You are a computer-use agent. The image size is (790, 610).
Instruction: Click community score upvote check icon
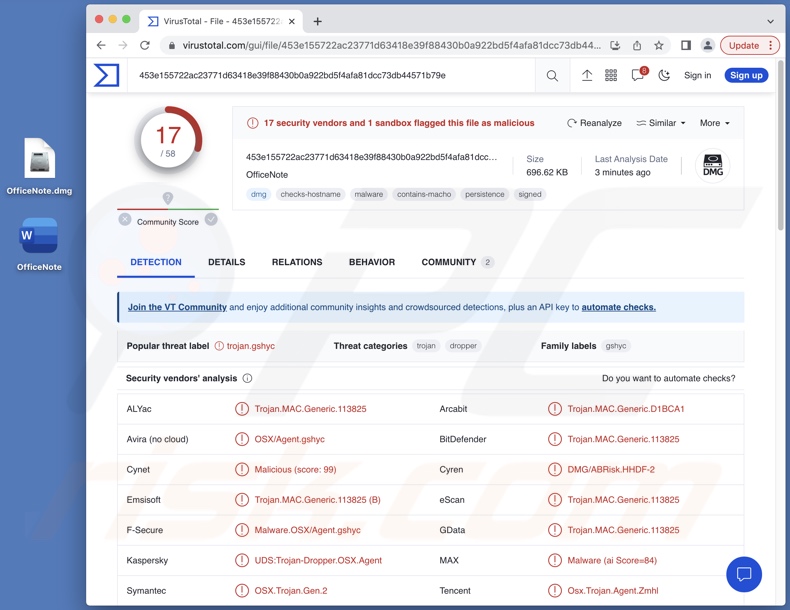[211, 220]
